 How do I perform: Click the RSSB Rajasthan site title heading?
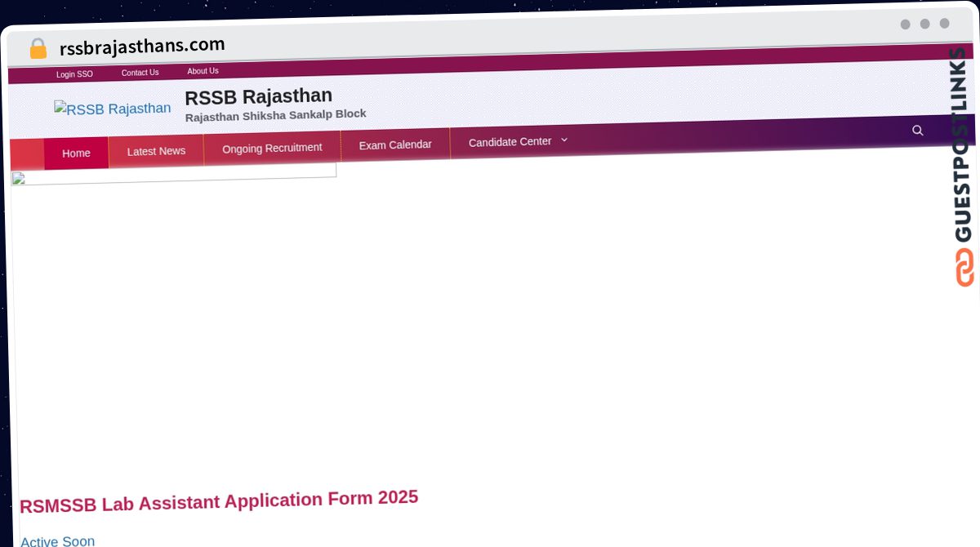258,96
